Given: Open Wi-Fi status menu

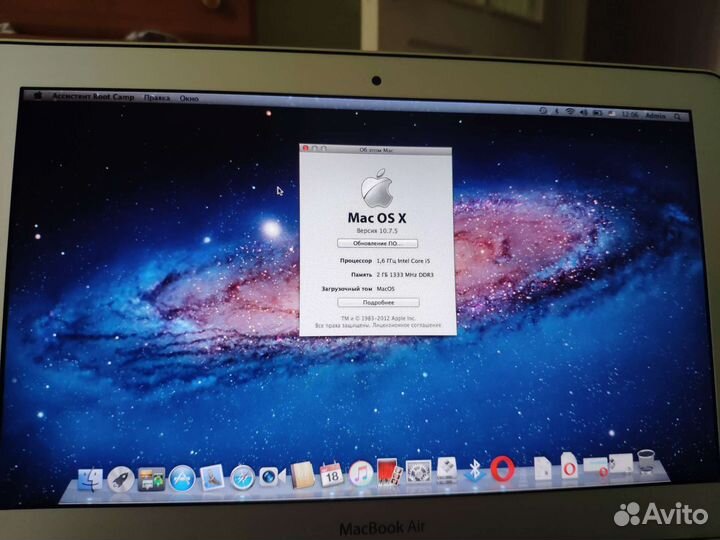Looking at the screenshot, I should point(570,112).
